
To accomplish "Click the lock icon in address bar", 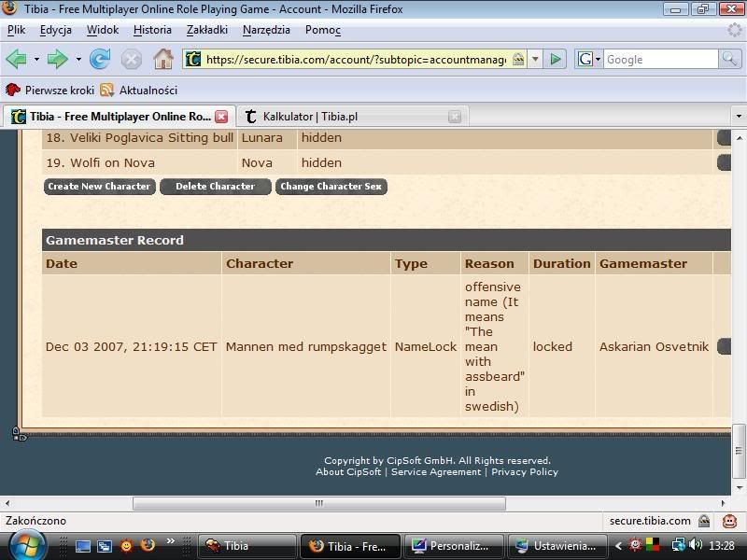I will [518, 60].
